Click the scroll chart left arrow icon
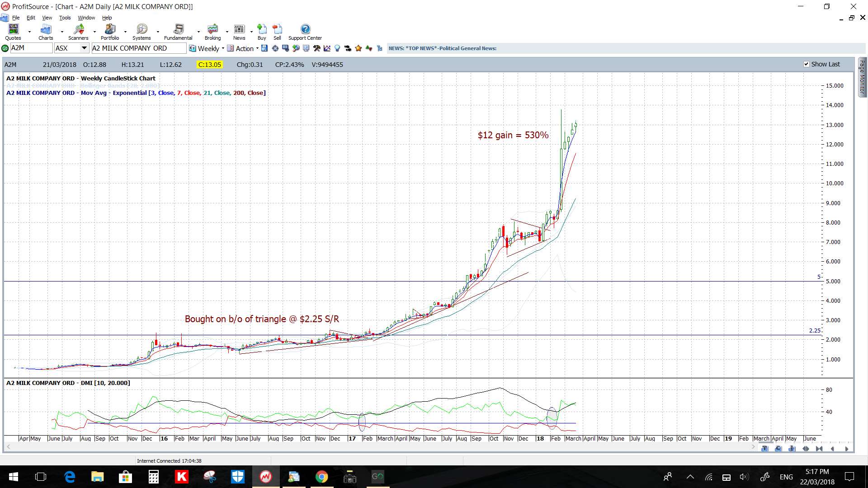The width and height of the screenshot is (868, 488). [832, 449]
